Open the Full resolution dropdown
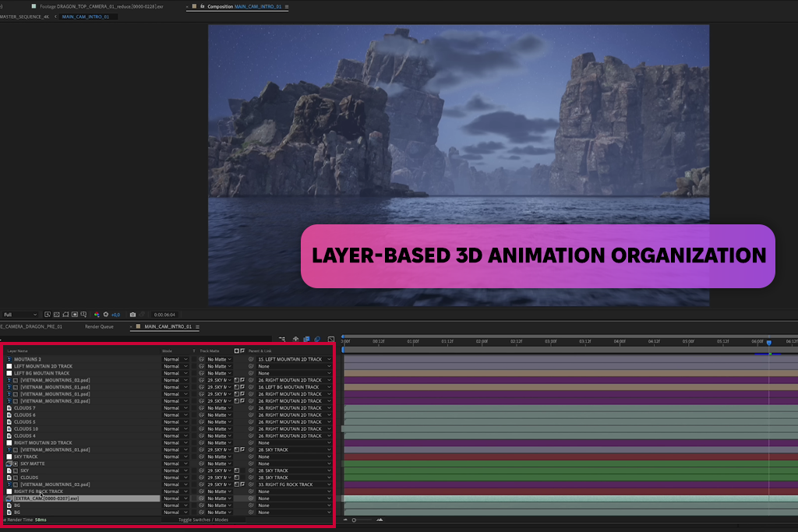The image size is (798, 532). coord(19,315)
